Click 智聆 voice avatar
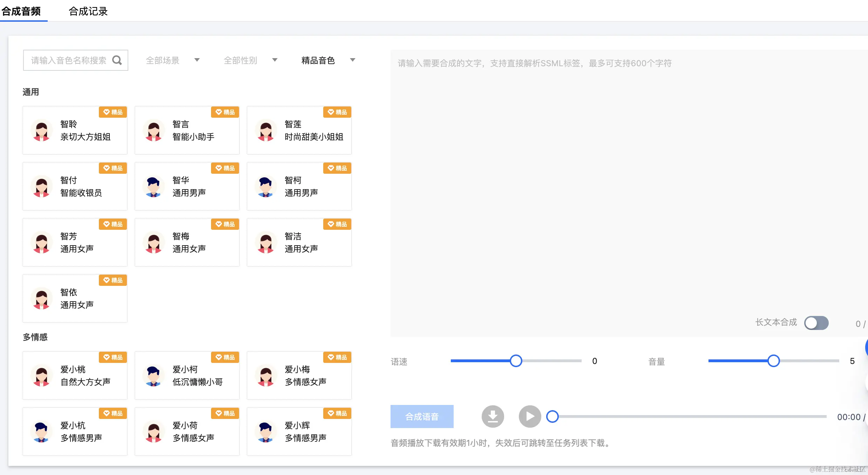This screenshot has height=475, width=868. 42,130
